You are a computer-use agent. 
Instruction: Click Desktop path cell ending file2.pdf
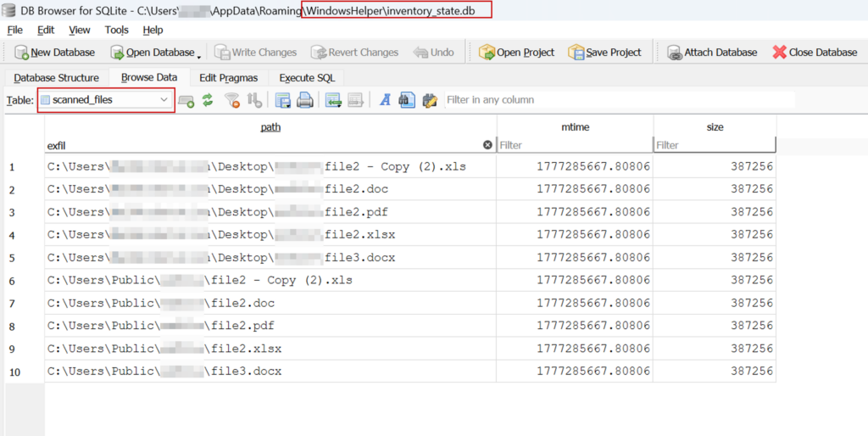[x=270, y=212]
